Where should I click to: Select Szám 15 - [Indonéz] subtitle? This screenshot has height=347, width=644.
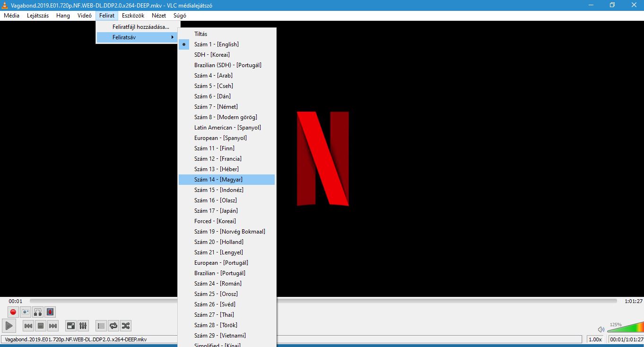[227, 190]
